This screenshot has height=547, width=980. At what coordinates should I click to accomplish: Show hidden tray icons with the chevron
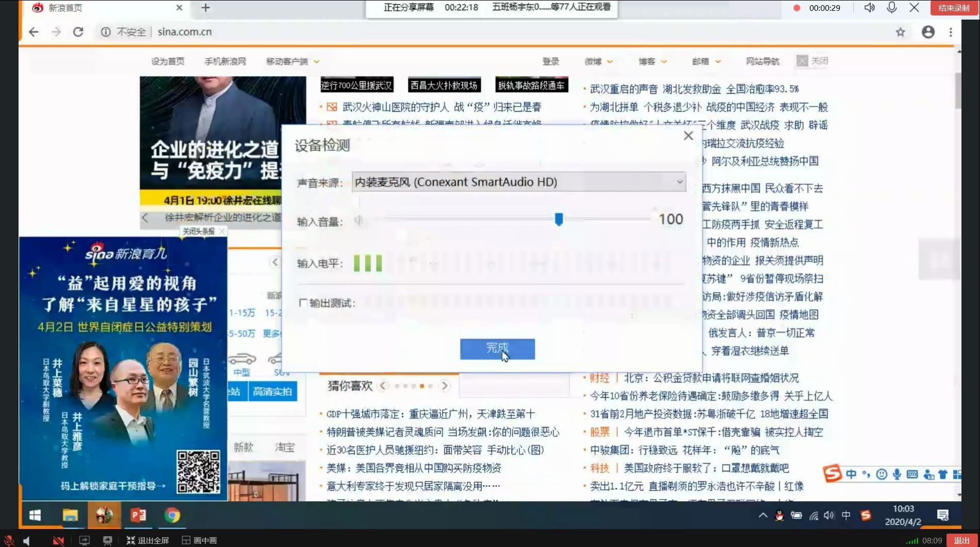click(x=763, y=515)
